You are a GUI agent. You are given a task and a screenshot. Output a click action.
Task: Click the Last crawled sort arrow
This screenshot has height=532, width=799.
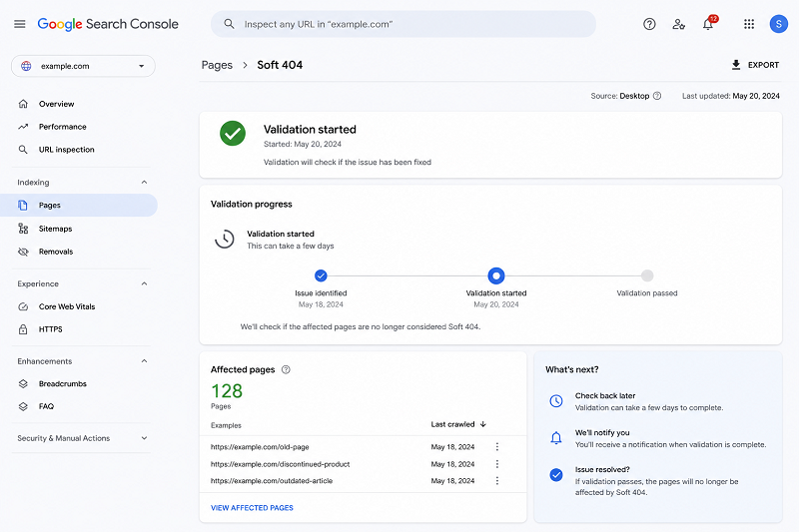click(483, 424)
